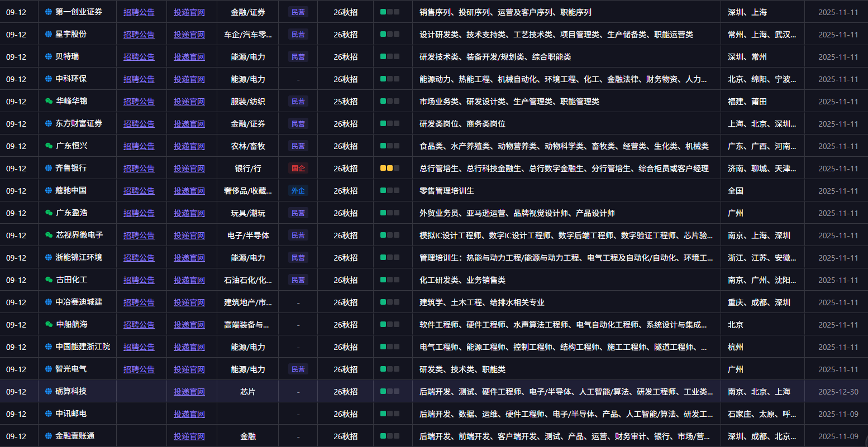Select the 25秋招 label on 华峰华锦 row
This screenshot has height=447, width=868.
click(346, 101)
